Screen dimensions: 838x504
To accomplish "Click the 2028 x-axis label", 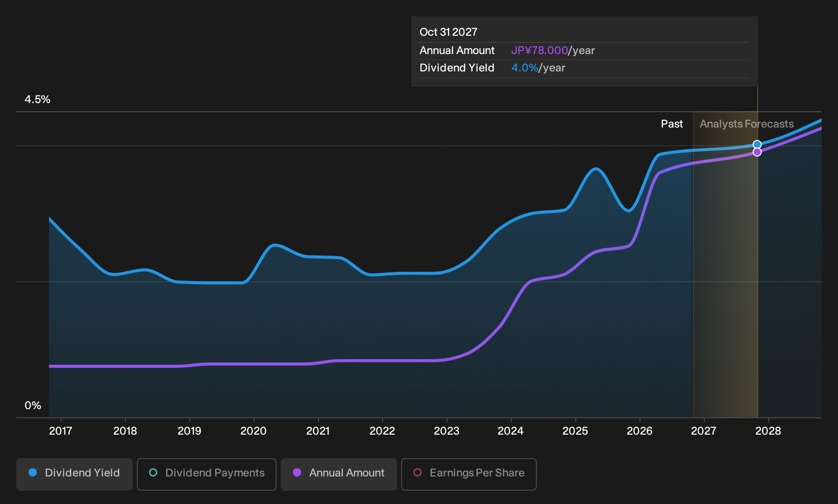I will [768, 431].
